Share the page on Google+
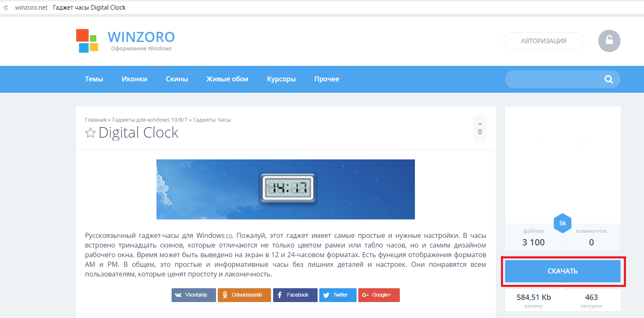This screenshot has height=318, width=644. 379,295
